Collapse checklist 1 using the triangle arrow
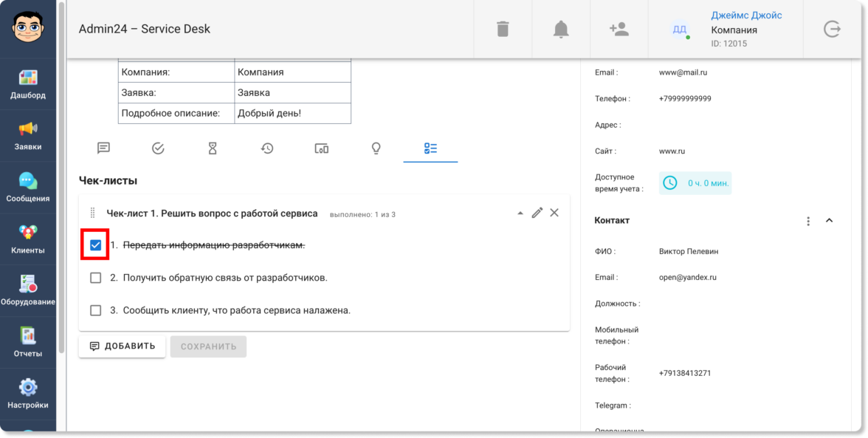 click(520, 213)
